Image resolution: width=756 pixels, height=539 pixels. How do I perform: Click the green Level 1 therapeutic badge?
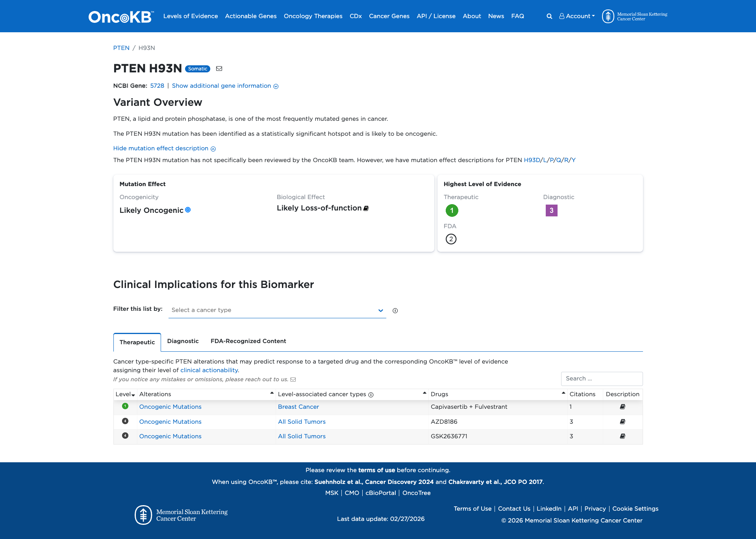point(452,210)
